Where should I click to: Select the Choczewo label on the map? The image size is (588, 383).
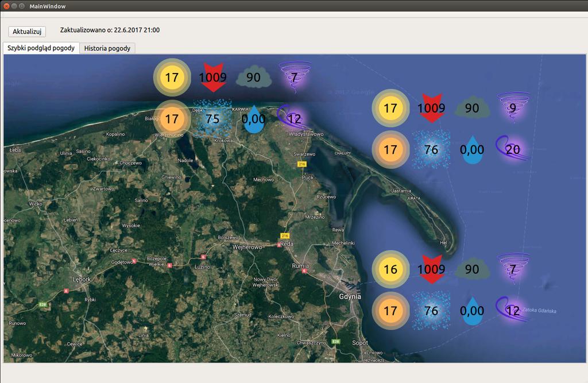tap(130, 163)
